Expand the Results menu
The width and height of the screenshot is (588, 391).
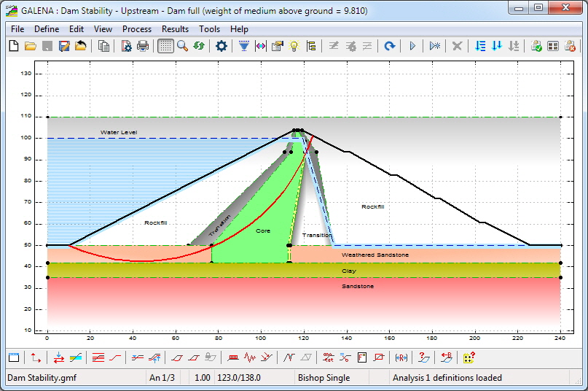point(175,29)
